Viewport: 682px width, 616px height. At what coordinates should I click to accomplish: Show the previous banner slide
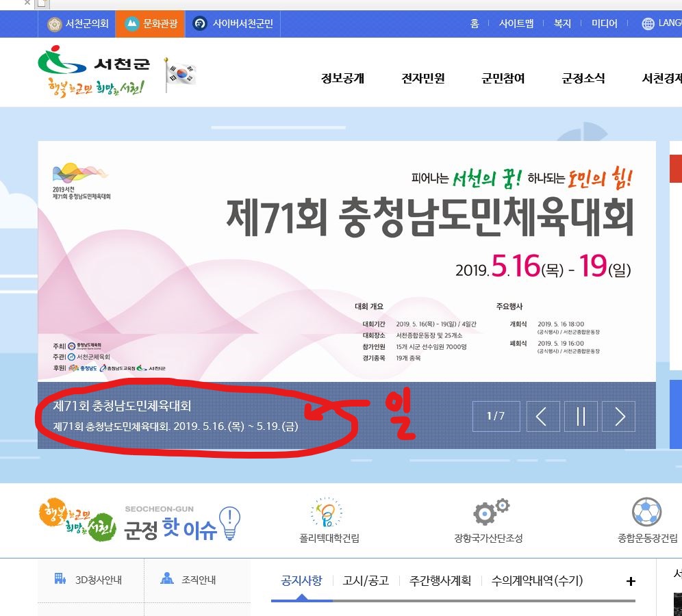[x=543, y=416]
